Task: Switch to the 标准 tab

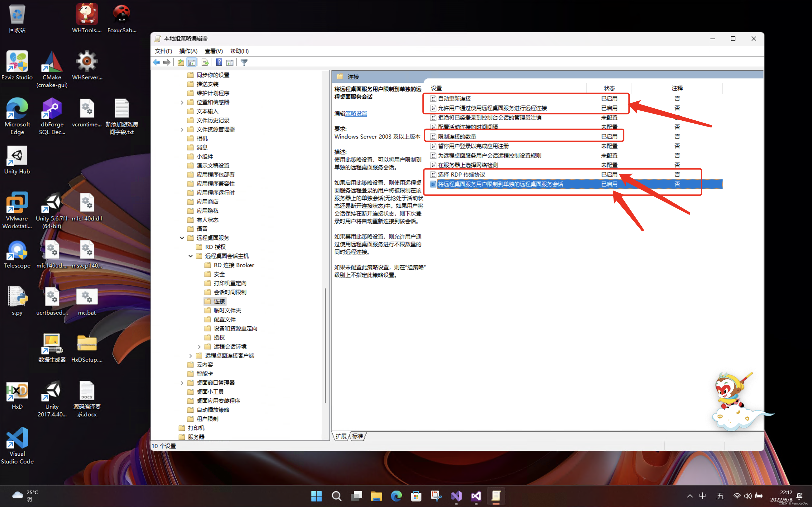Action: coord(358,436)
